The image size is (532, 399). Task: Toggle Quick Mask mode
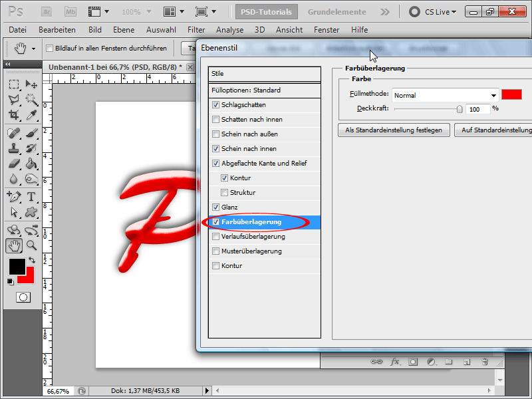23,297
